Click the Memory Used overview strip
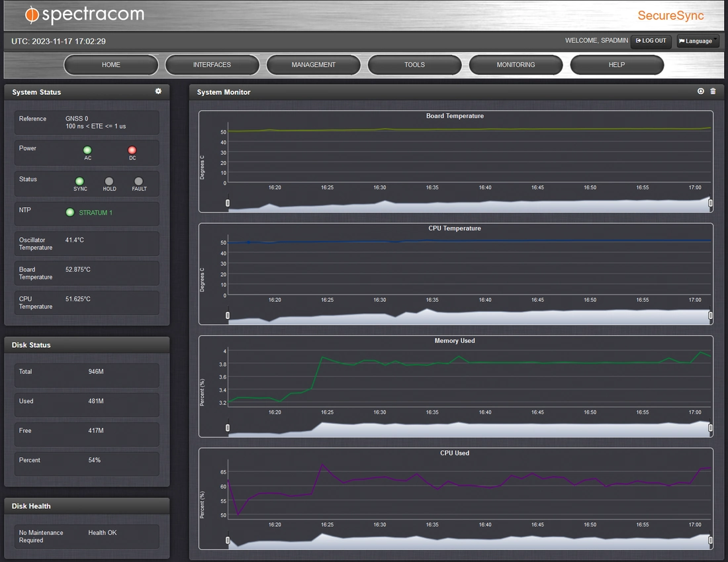Viewport: 728px width, 562px height. 469,428
